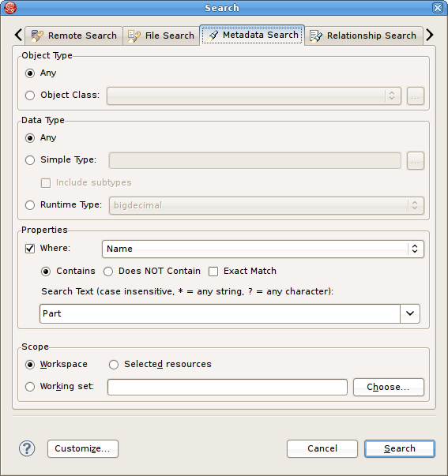The width and height of the screenshot is (448, 476).
Task: Select the Runtime Type radio button
Action: [x=30, y=205]
